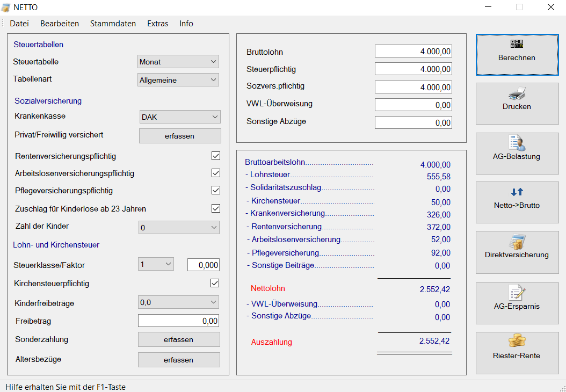Expand the Steuertabelle Monat dropdown
Screen dimensions: 566x392
coord(178,62)
